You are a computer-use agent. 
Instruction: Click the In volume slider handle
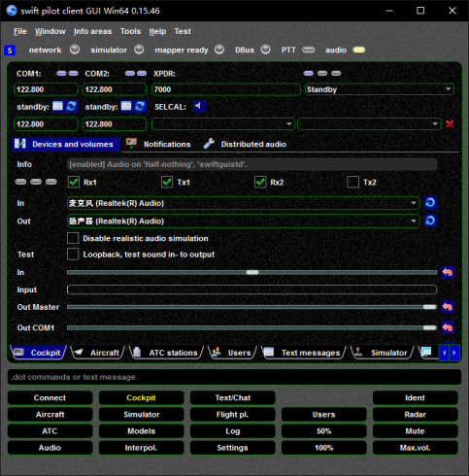[252, 272]
